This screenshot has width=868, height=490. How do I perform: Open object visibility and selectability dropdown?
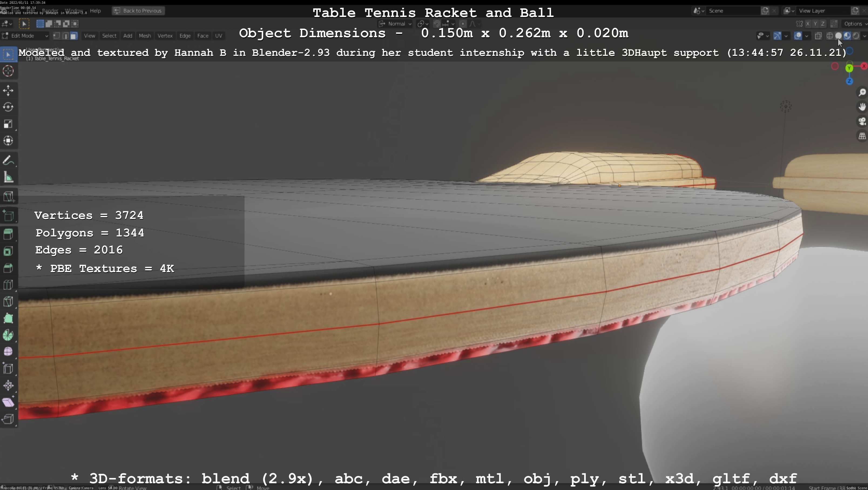pos(763,36)
